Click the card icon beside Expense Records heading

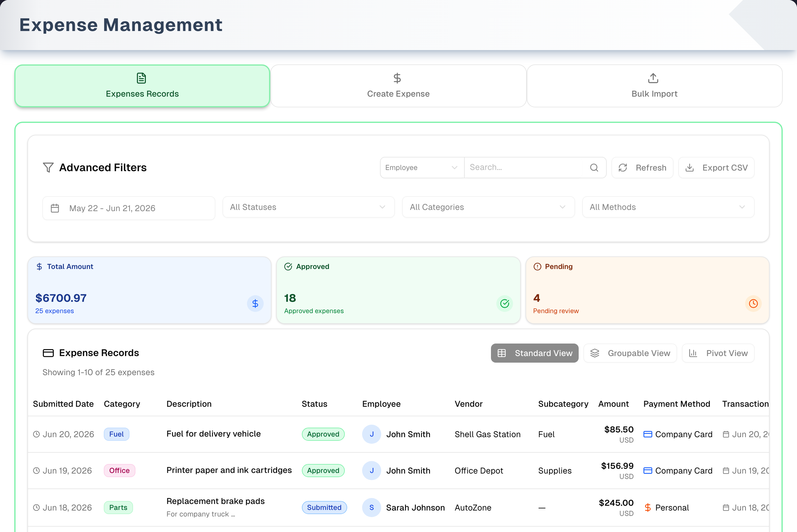pyautogui.click(x=48, y=353)
